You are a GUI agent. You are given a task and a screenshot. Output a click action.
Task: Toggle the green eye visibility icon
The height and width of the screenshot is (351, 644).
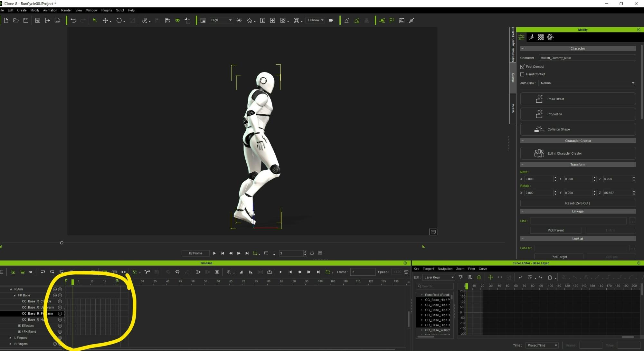point(177,20)
